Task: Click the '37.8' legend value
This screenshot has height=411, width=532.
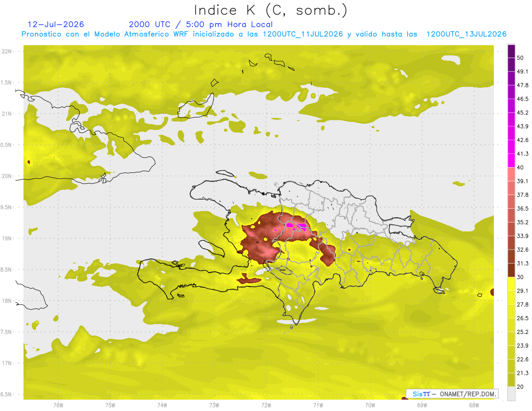Action: tap(523, 195)
